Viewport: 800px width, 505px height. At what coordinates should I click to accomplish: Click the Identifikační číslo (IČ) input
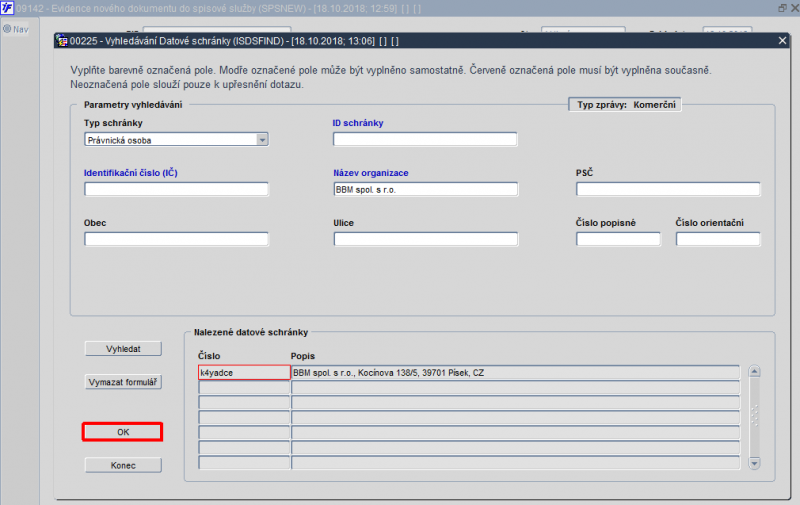tap(176, 189)
